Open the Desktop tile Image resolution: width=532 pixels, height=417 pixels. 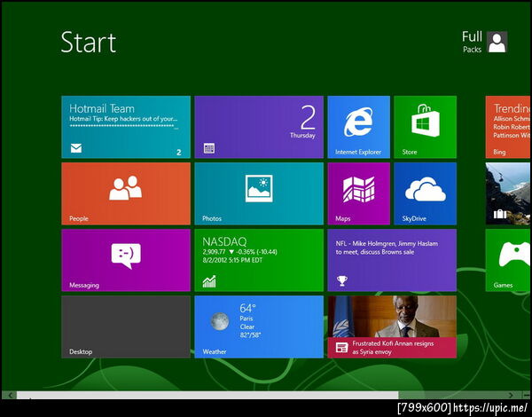[x=126, y=327]
